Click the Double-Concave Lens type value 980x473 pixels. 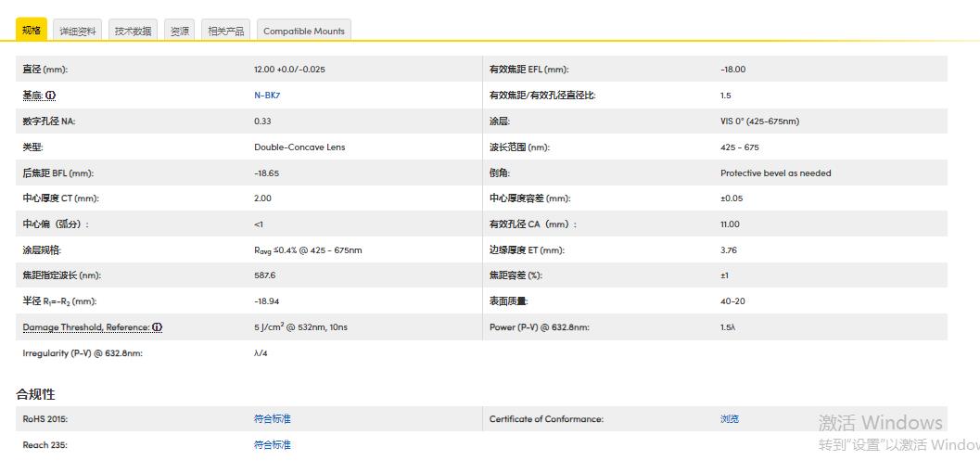[x=299, y=147]
